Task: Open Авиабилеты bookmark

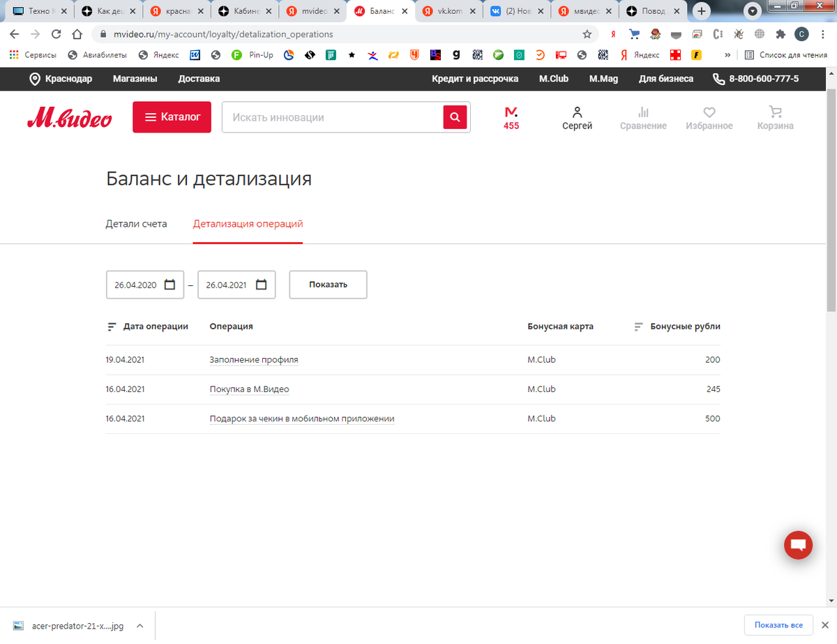Action: [98, 55]
